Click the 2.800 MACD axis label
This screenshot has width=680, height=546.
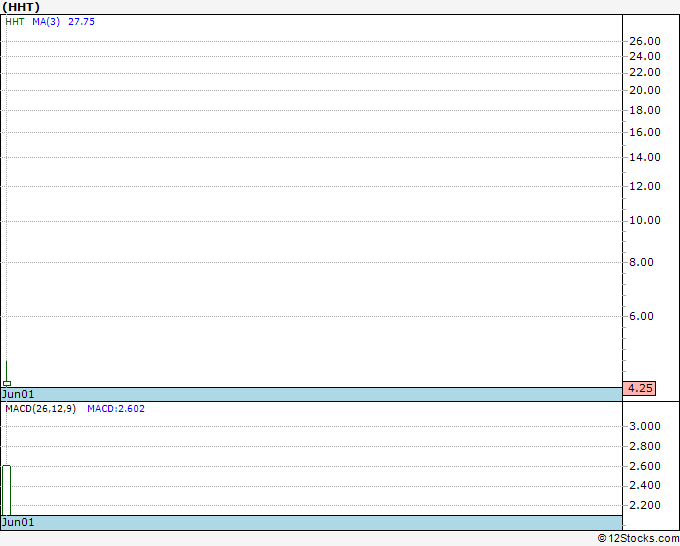645,446
